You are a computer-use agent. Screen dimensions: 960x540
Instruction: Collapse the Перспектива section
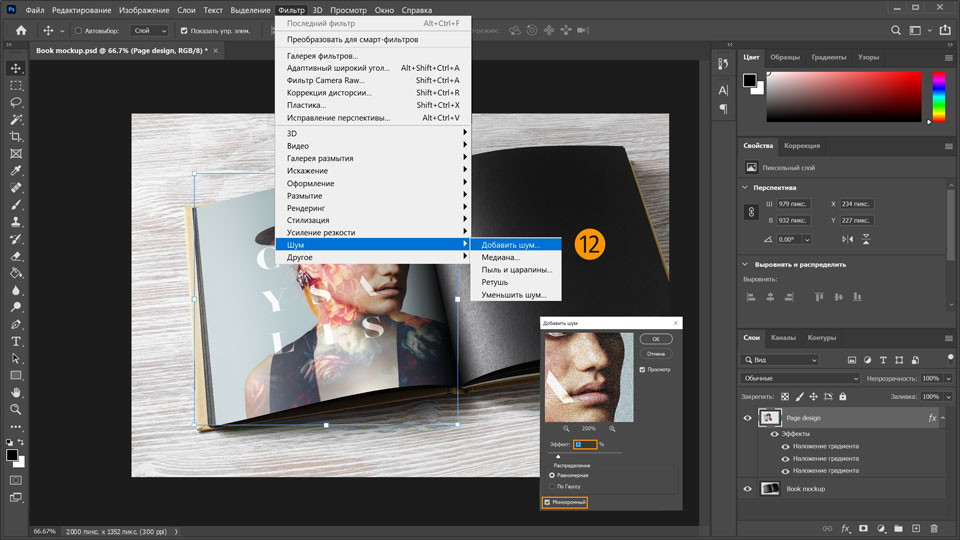745,187
